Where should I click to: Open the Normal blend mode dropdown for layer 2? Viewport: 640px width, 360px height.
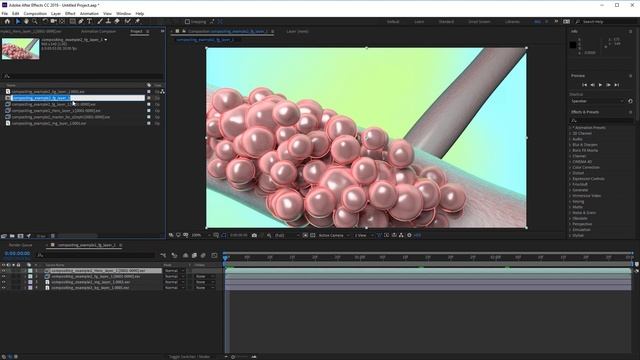174,276
